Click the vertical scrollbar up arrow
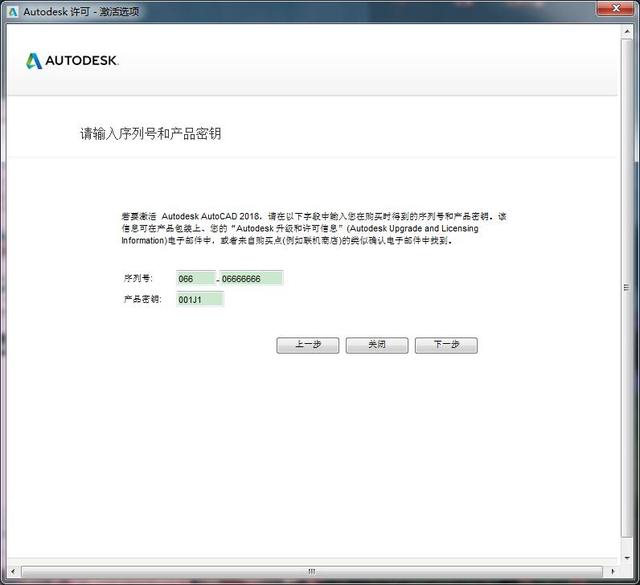 [x=626, y=31]
